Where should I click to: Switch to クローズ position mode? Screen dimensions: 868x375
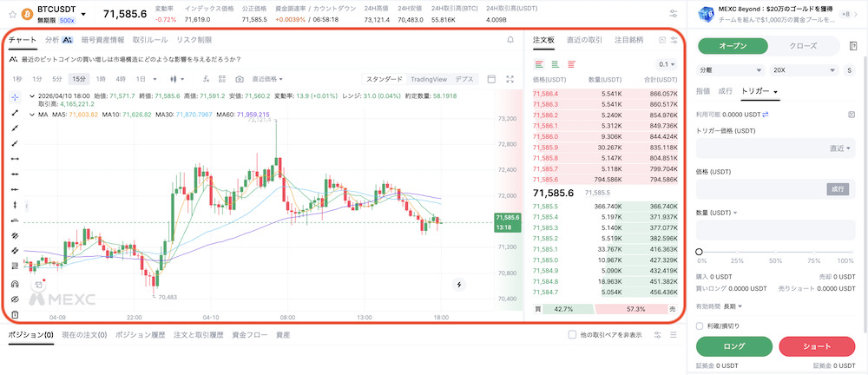(803, 45)
